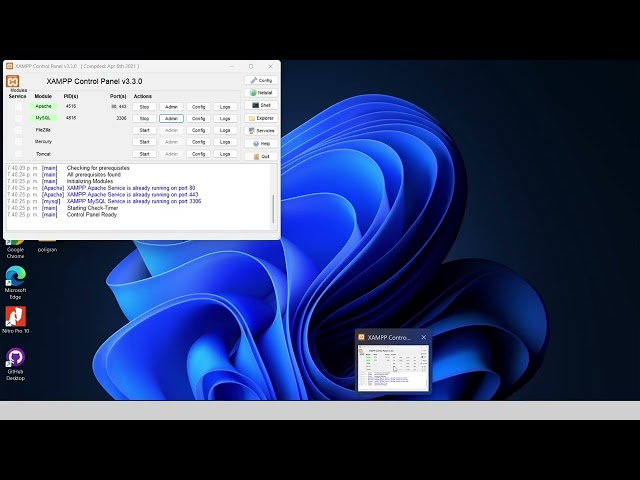The image size is (640, 480).
Task: Open the Mercury Logs menu
Action: 225,142
